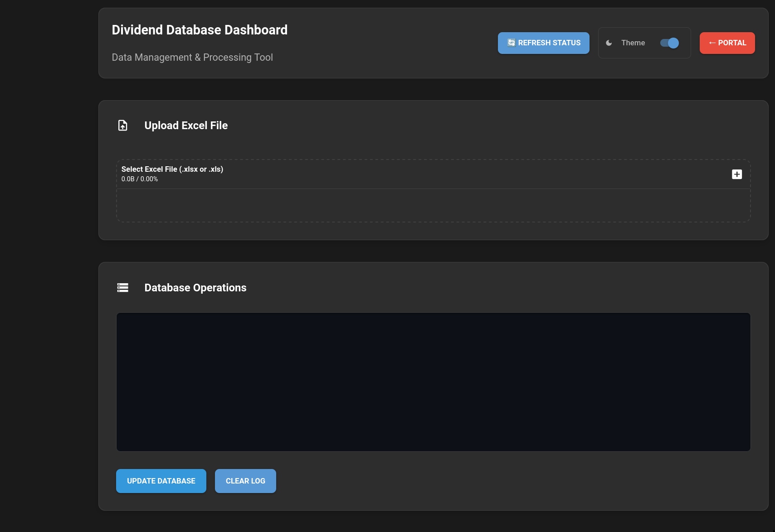775x532 pixels.
Task: Click the left arrow icon inside Portal button
Action: pos(712,43)
